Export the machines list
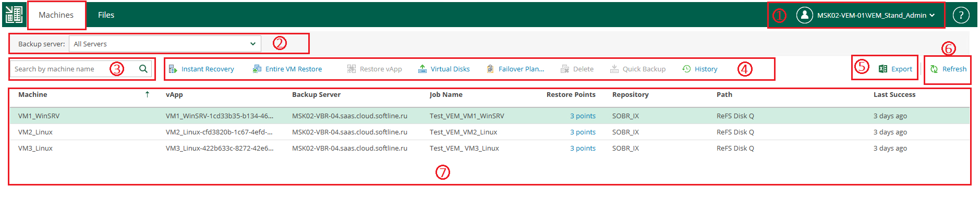 point(896,69)
